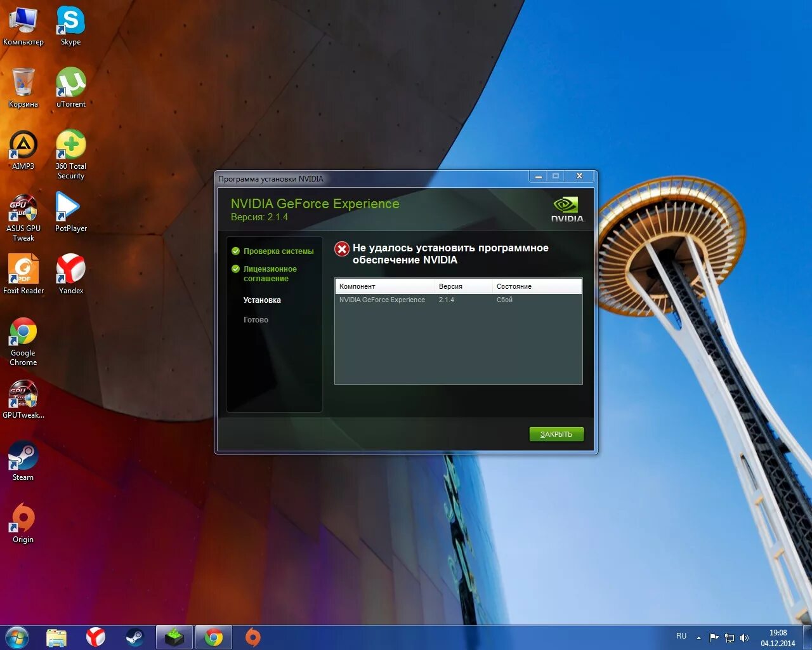Open the Action Center flag tray icon
Screen dimensions: 812x650
[x=714, y=637]
